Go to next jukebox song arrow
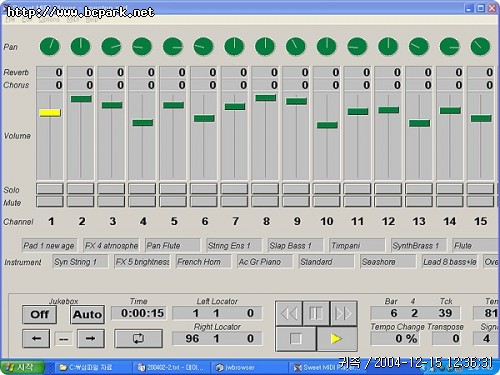 pos(91,338)
